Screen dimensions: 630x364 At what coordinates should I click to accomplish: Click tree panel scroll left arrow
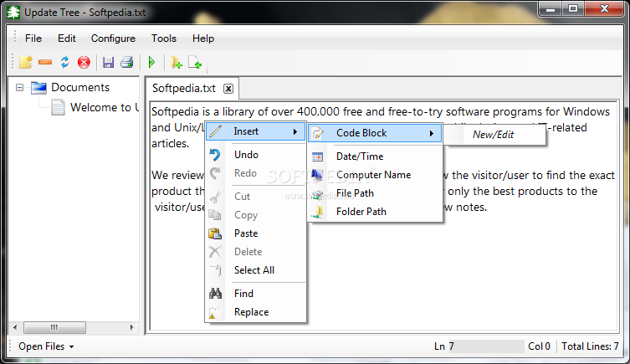click(15, 327)
